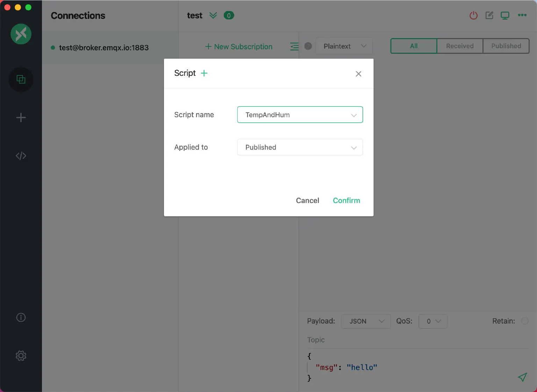The height and width of the screenshot is (392, 537).
Task: Send the message with the paper plane icon
Action: click(x=522, y=377)
